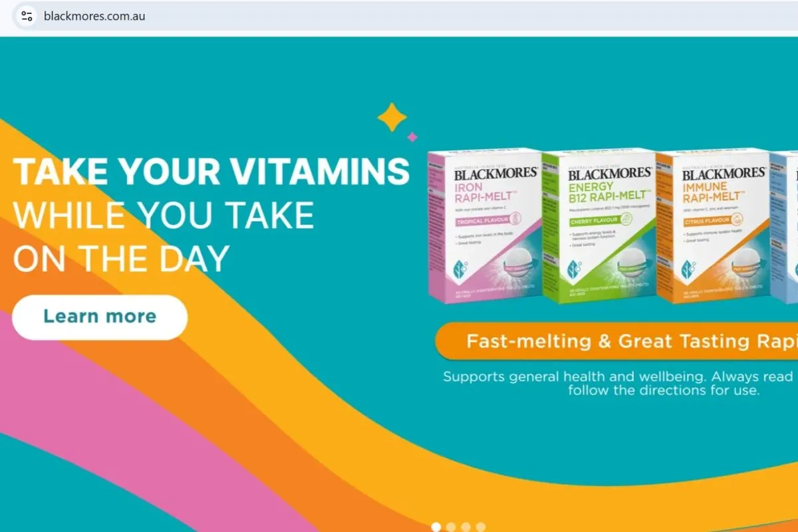
Task: Click the small pink sparkle star icon
Action: click(x=412, y=137)
